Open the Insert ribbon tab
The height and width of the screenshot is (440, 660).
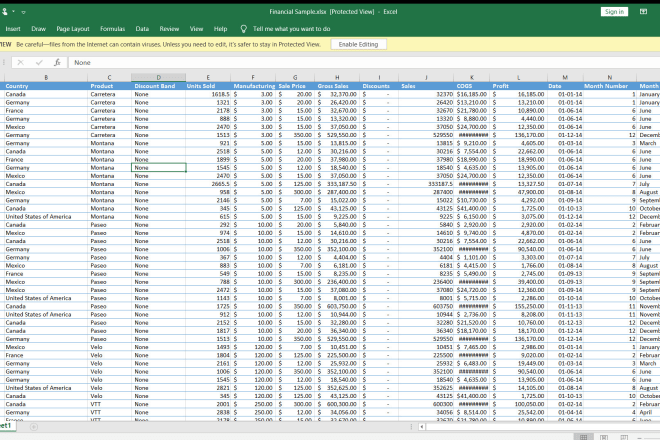[x=13, y=29]
